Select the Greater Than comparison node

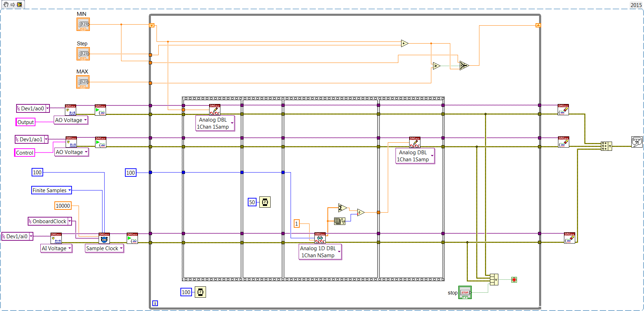pyautogui.click(x=436, y=66)
